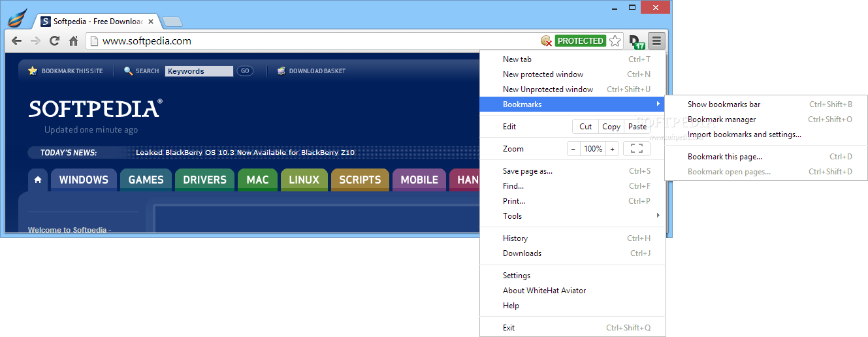
Task: Open the WINDOWS category tab
Action: (x=84, y=180)
